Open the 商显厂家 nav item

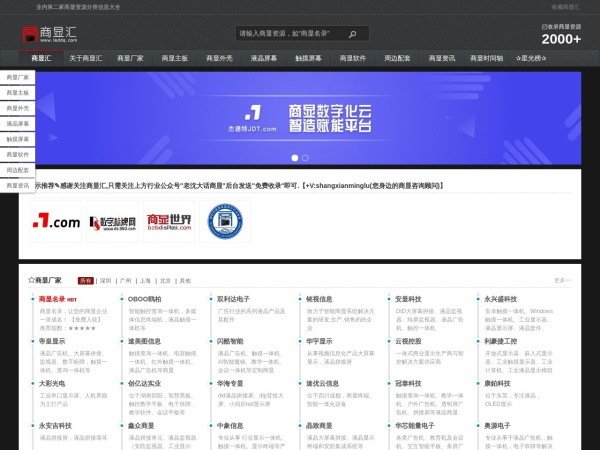(x=130, y=58)
